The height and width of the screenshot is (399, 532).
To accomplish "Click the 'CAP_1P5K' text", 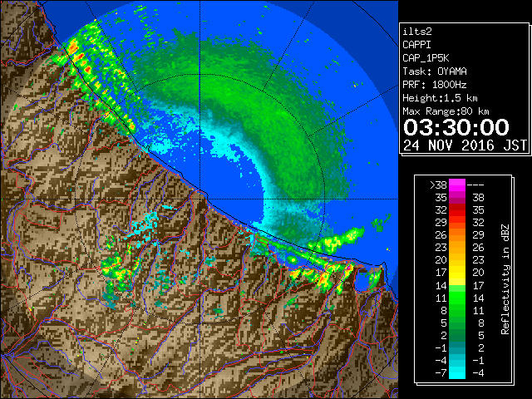I will tap(426, 58).
